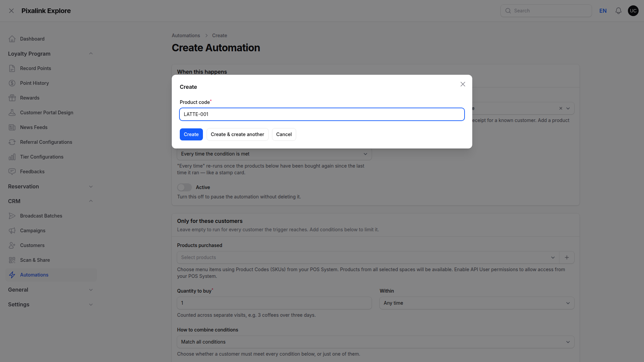Open the Select products dropdown

[x=368, y=257]
